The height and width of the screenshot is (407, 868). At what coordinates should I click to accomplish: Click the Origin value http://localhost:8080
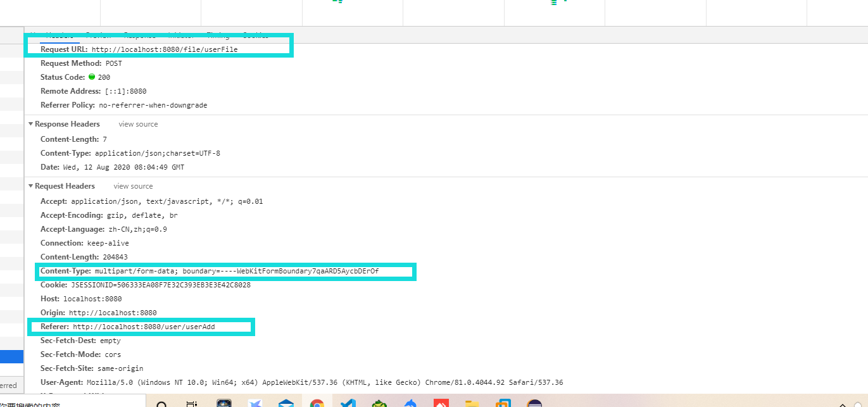pyautogui.click(x=113, y=313)
